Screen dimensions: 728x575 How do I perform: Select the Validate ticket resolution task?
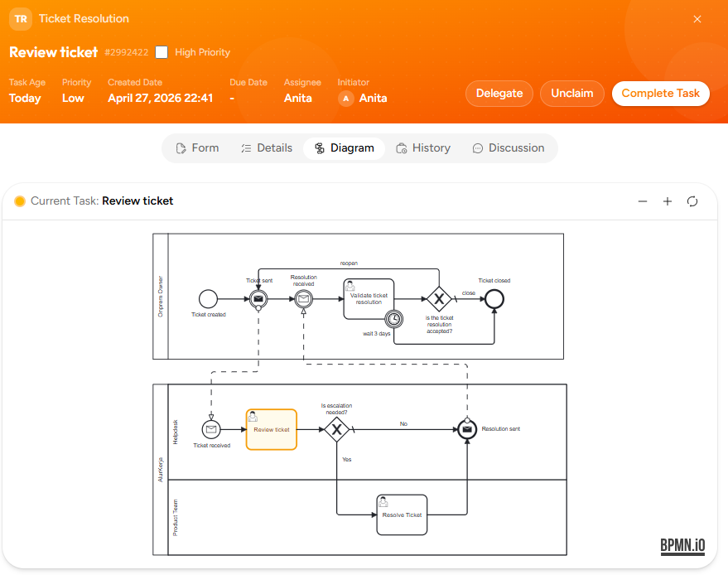pyautogui.click(x=369, y=298)
